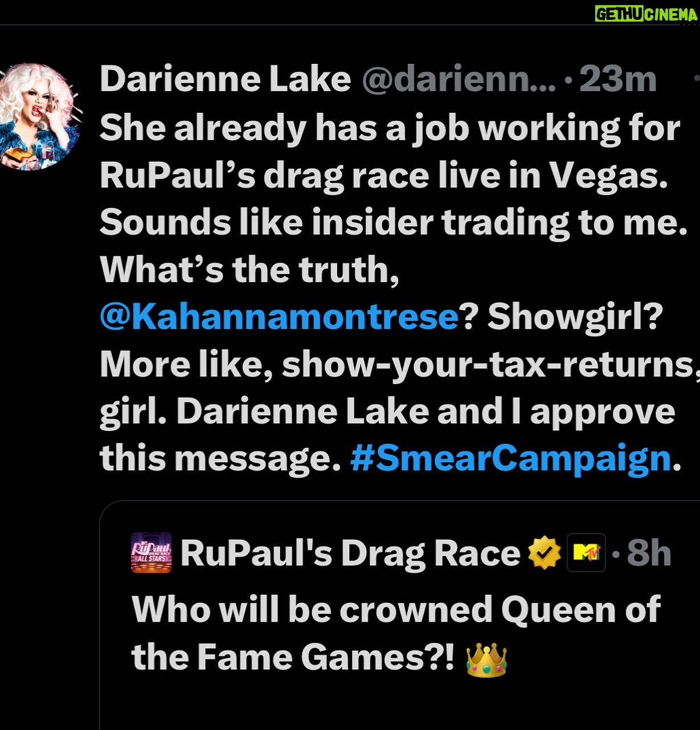The width and height of the screenshot is (700, 730).
Task: Click the MTV affiliate badge
Action: click(x=586, y=552)
